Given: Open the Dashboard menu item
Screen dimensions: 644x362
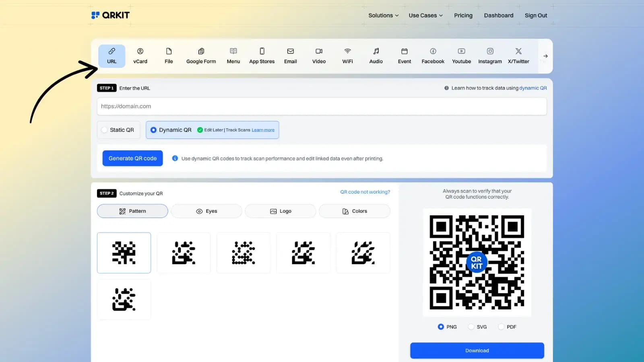Looking at the screenshot, I should point(499,15).
